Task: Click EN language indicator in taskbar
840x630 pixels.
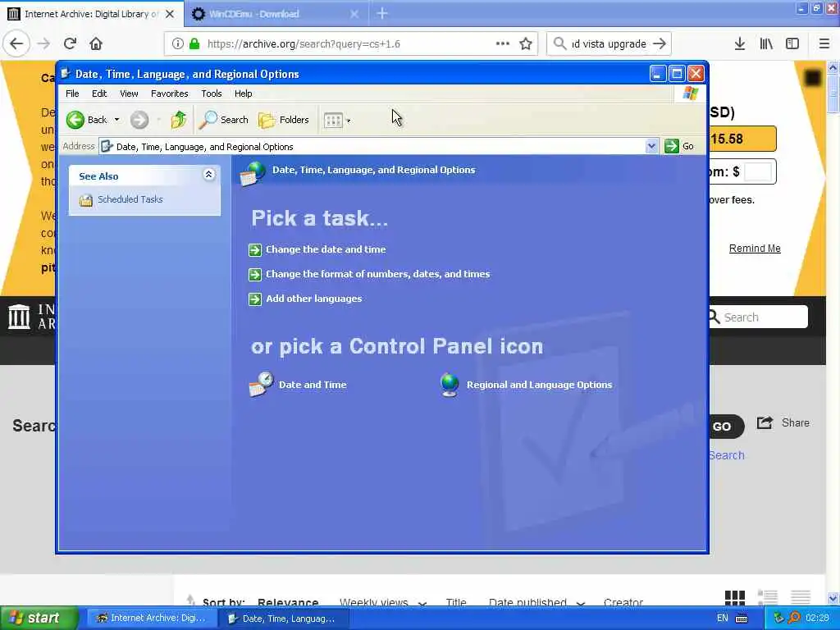Action: (722, 618)
